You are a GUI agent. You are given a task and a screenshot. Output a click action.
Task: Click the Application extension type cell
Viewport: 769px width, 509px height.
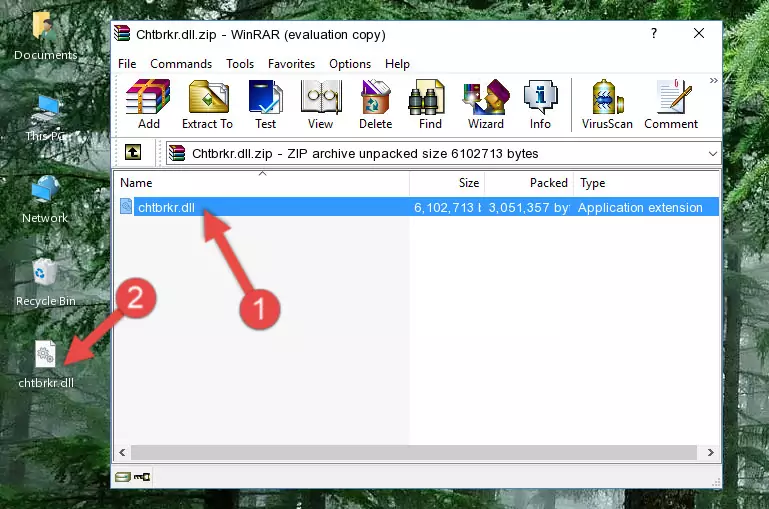[x=640, y=207]
